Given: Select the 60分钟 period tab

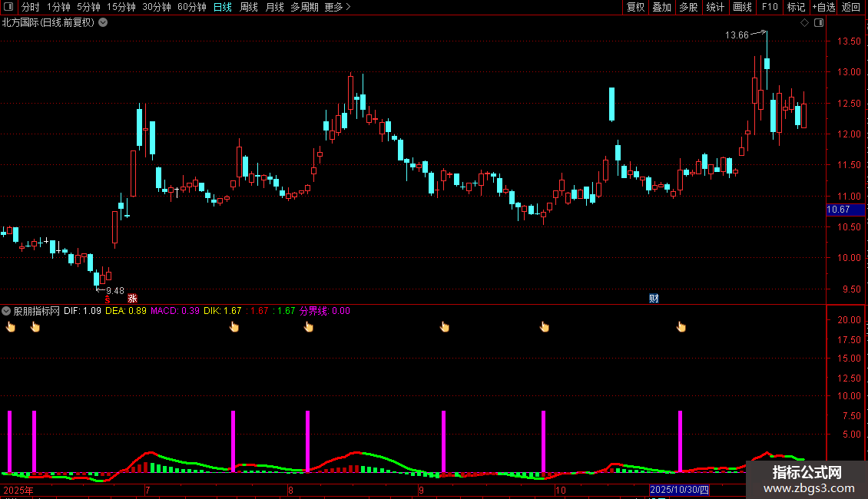Looking at the screenshot, I should [191, 7].
